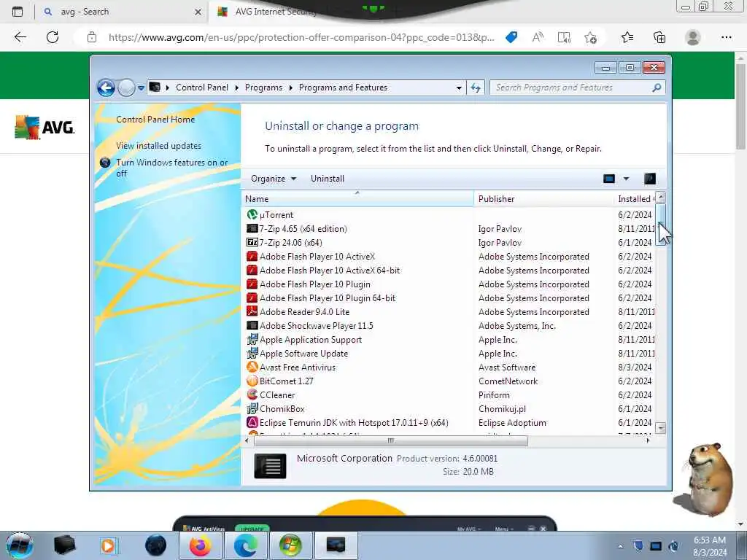Click the Programs breadcrumb segment

pos(263,87)
